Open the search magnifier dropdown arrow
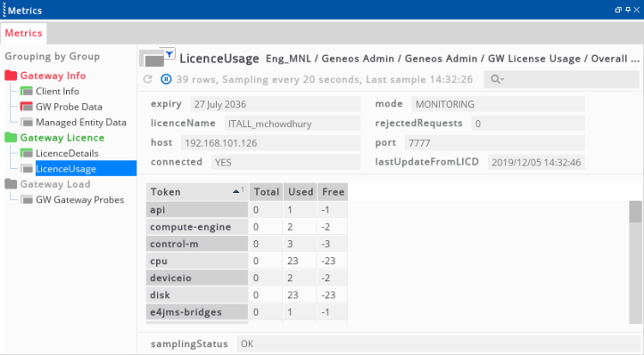Screen dimensions: 644x355 pyautogui.click(x=502, y=80)
